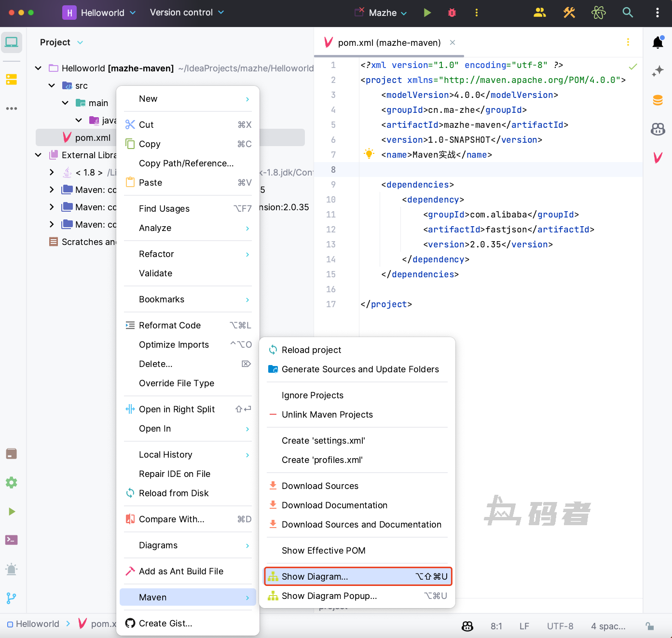Click the Debug bug icon
This screenshot has width=672, height=638.
coord(452,13)
